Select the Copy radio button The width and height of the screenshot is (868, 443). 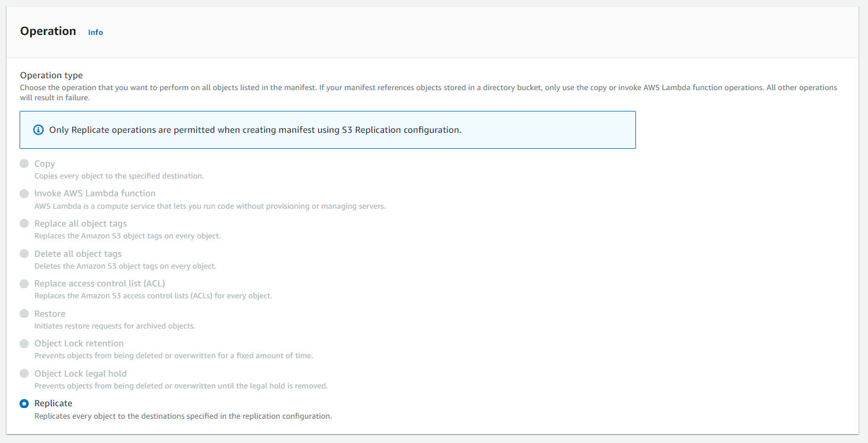pyautogui.click(x=24, y=164)
